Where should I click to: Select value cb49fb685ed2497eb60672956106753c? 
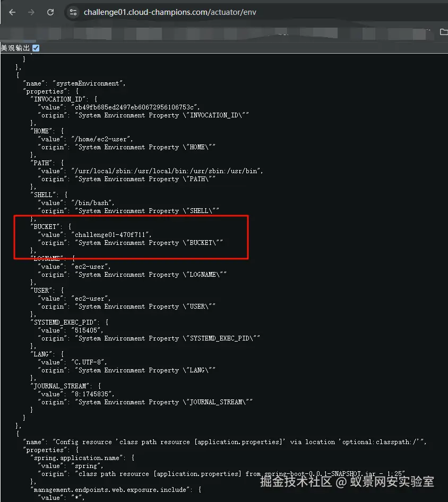click(x=134, y=107)
